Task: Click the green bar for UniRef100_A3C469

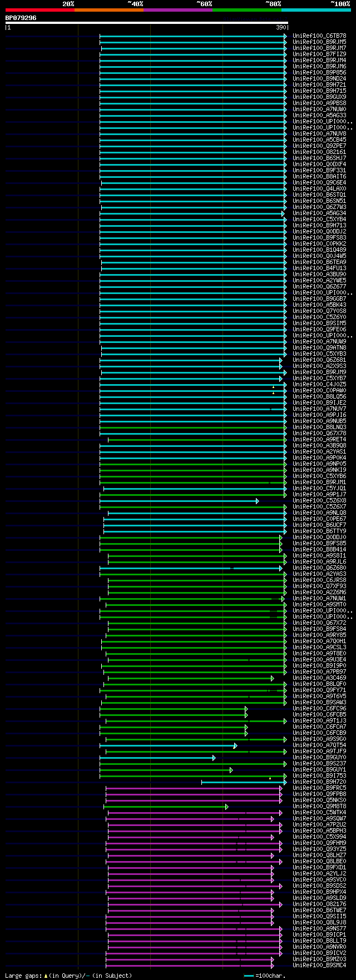Action: [x=191, y=678]
